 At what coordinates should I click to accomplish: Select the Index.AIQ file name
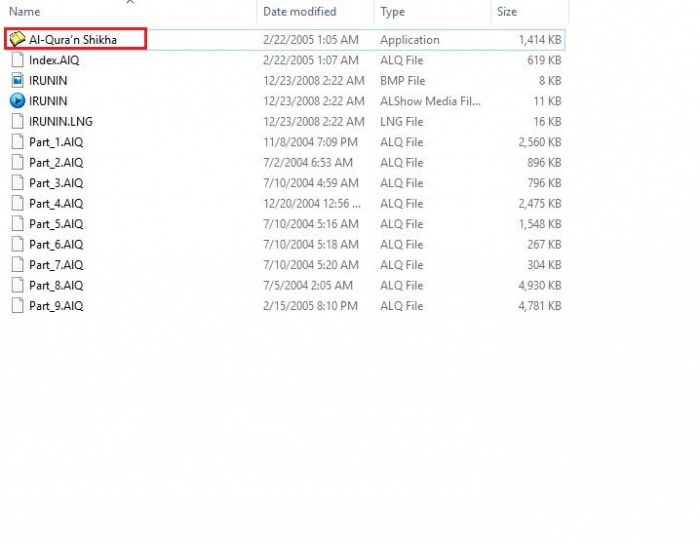click(54, 60)
